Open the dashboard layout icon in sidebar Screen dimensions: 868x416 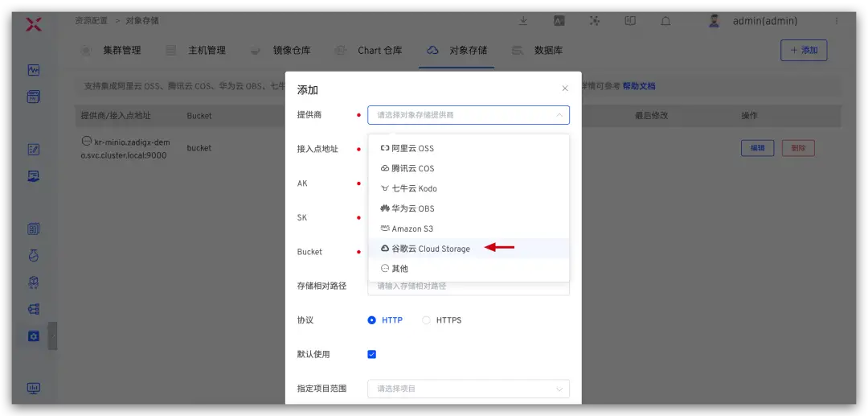tap(34, 229)
